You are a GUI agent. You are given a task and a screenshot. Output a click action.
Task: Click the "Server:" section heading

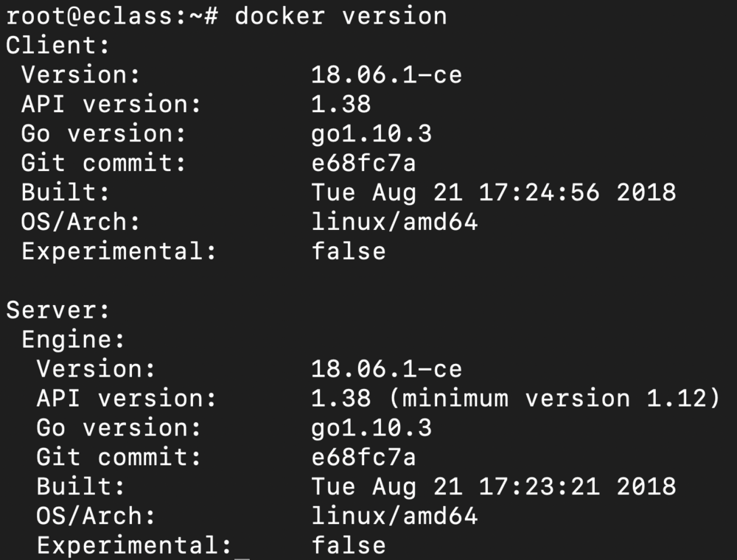point(57,310)
